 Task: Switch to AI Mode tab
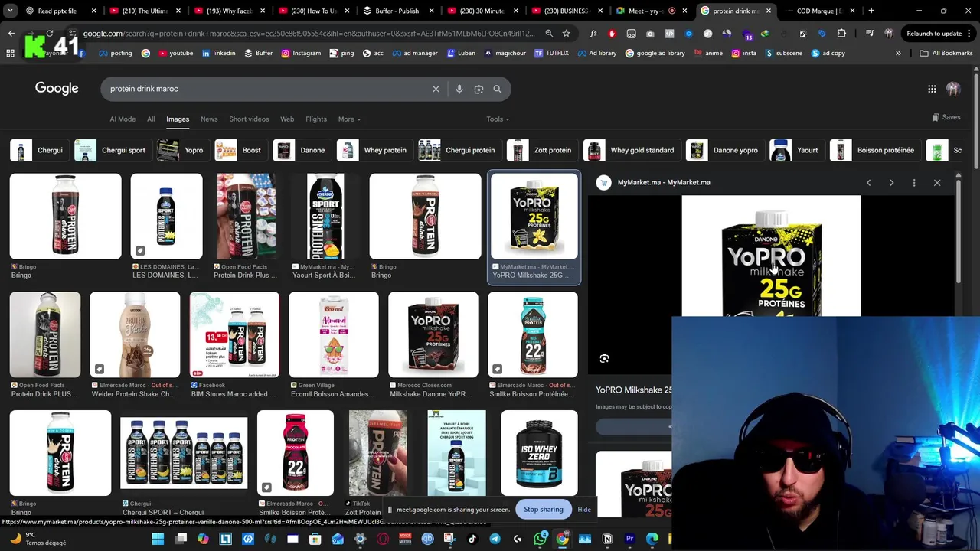pyautogui.click(x=122, y=119)
